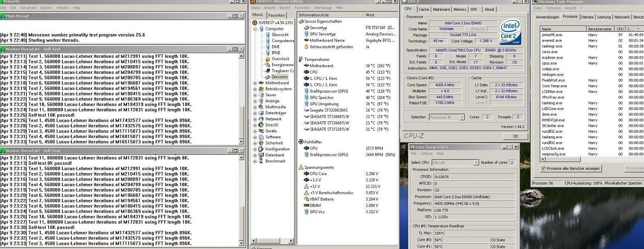Click the Frequency field in Core Temp
Viewport: 644px width, 249px height.
[474, 203]
